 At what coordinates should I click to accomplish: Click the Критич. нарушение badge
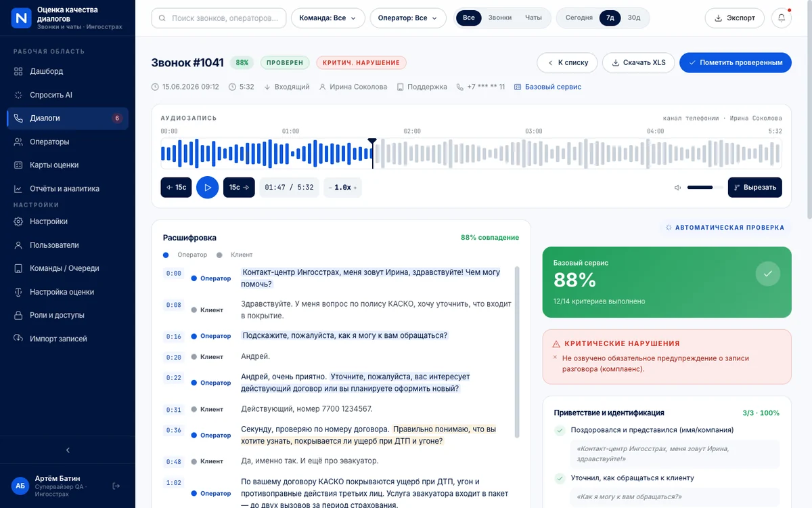(361, 63)
